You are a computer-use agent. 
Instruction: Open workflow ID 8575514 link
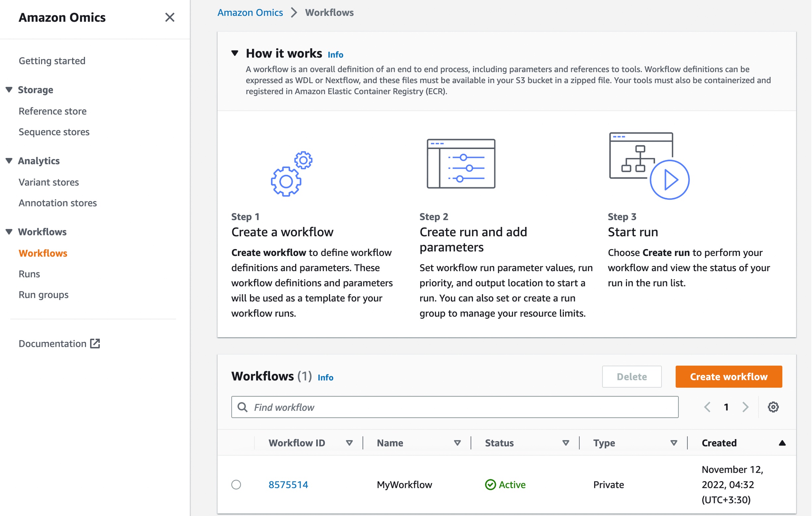click(288, 485)
